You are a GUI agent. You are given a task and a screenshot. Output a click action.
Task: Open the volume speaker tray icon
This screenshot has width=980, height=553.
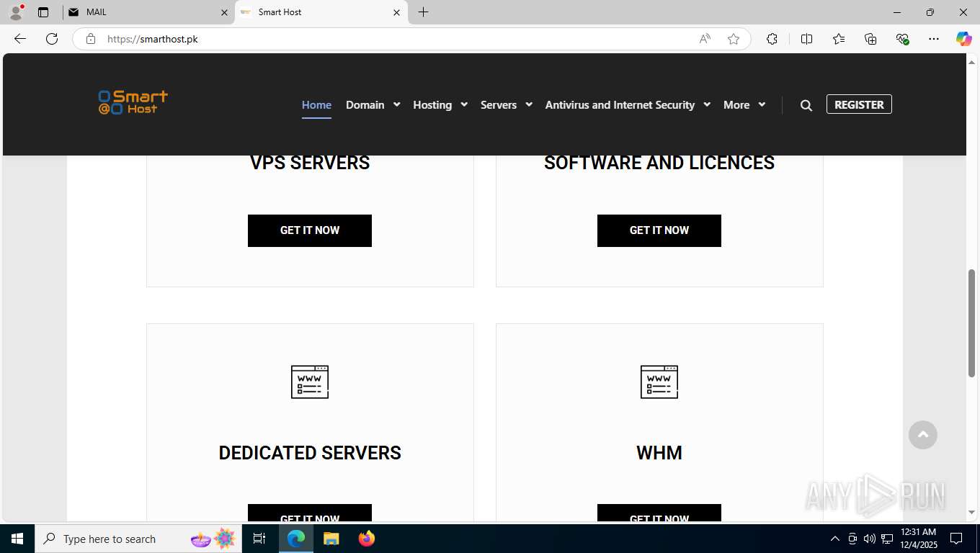tap(869, 539)
